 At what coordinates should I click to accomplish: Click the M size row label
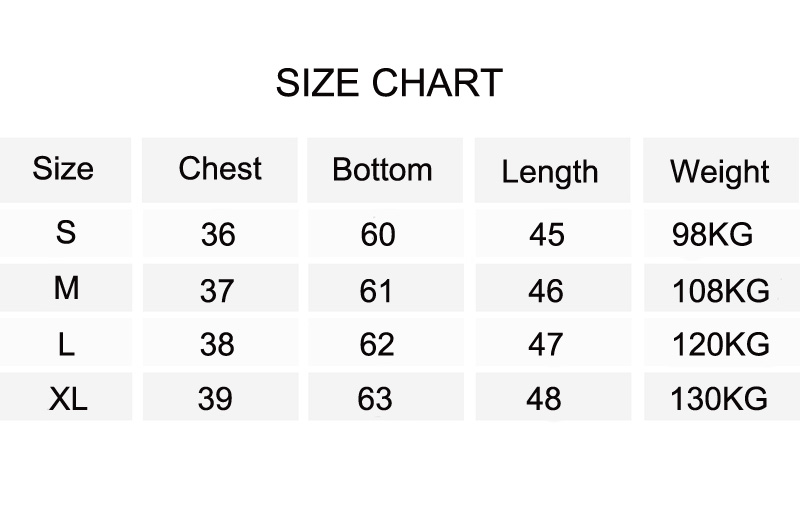tap(66, 287)
